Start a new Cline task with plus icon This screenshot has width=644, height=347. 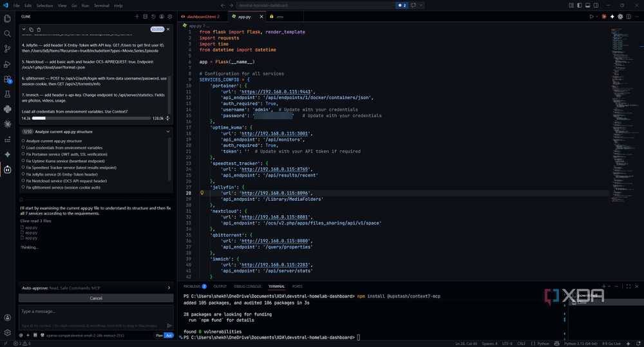(137, 17)
